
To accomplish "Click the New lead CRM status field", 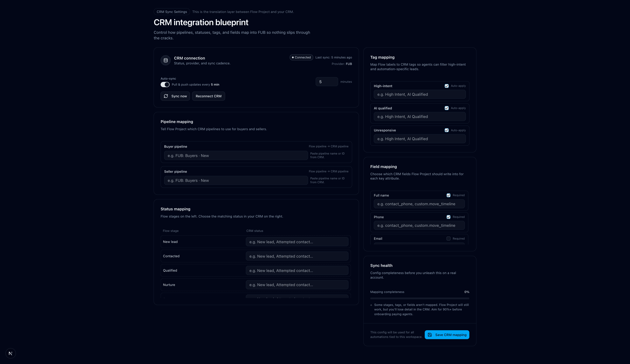I will [x=297, y=242].
